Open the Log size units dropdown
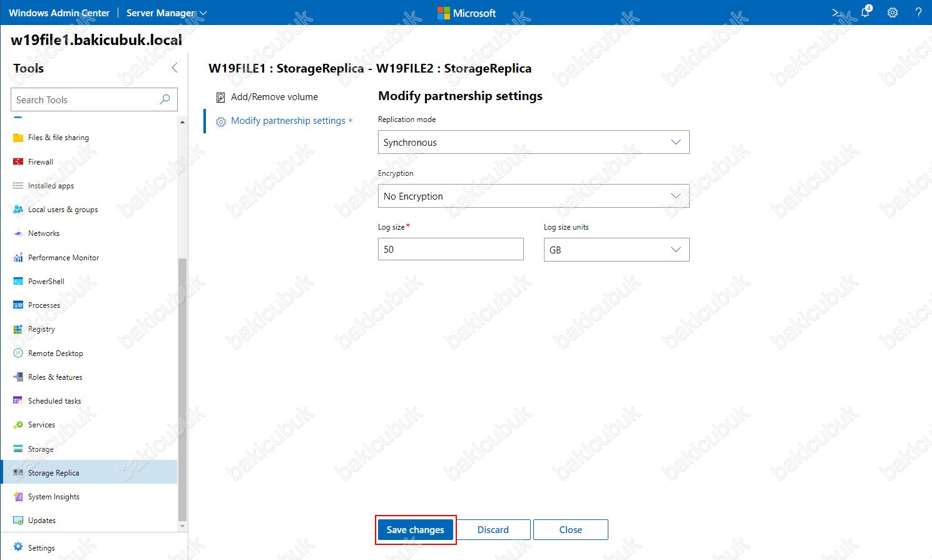Viewport: 932px width, 560px height. [x=617, y=250]
